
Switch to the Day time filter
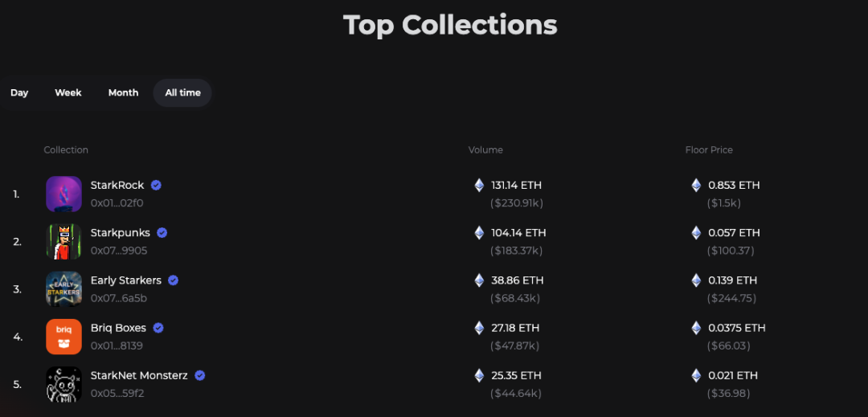pos(19,93)
